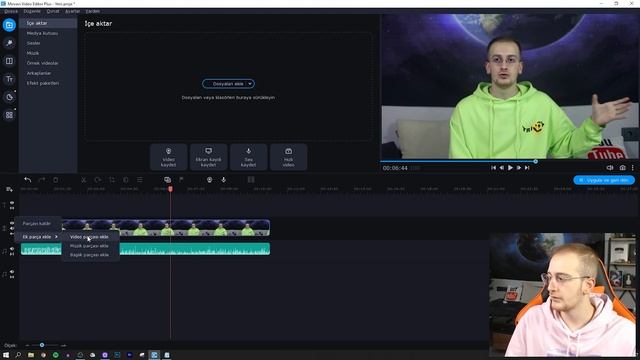
Task: Play the preview video
Action: point(510,168)
